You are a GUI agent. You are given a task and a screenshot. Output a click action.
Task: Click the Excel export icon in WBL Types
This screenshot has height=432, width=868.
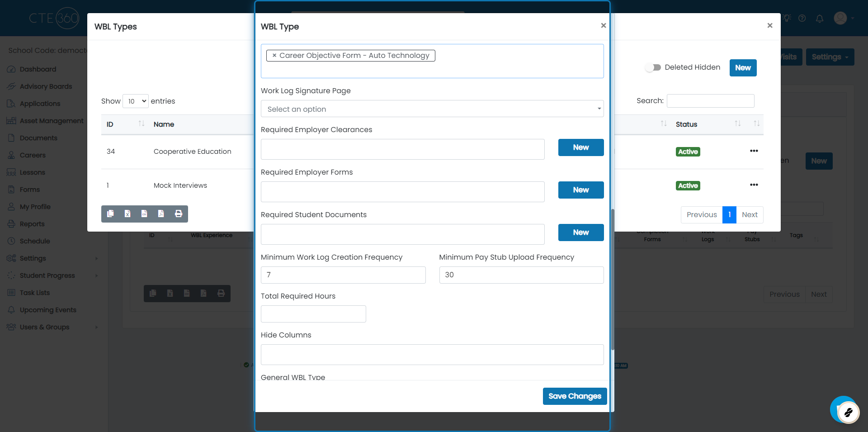coord(127,214)
